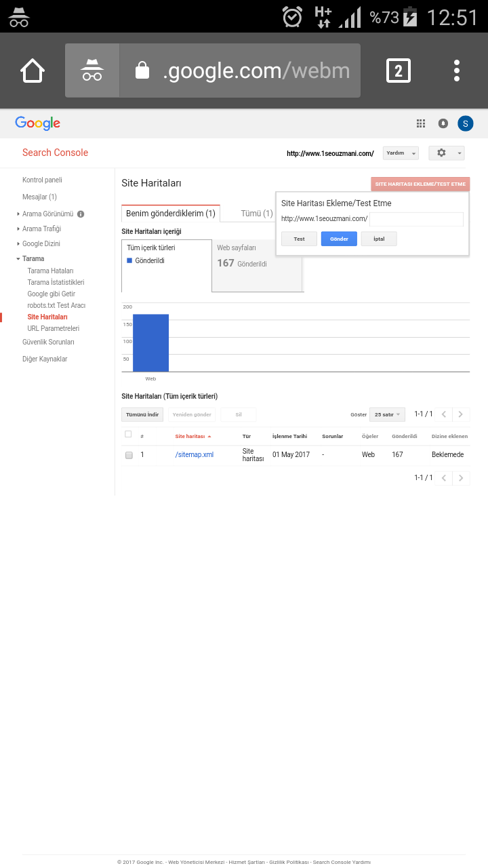Open Google gibi Getir
This screenshot has width=488, height=868.
tap(52, 294)
